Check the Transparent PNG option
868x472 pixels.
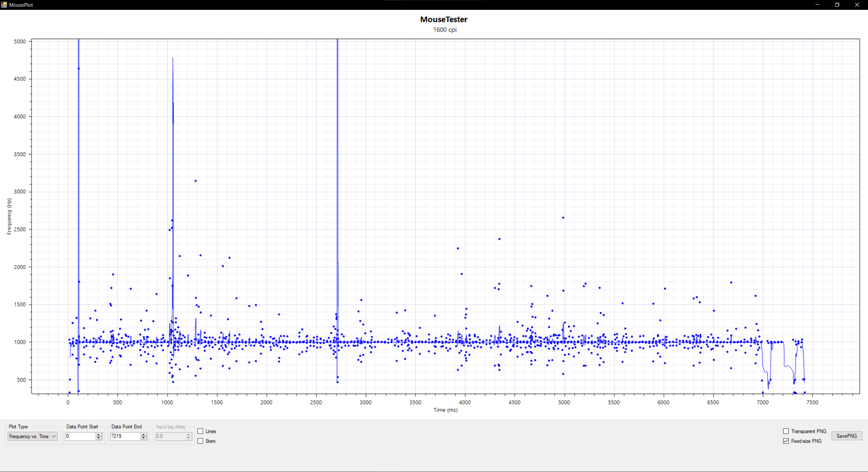(786, 431)
